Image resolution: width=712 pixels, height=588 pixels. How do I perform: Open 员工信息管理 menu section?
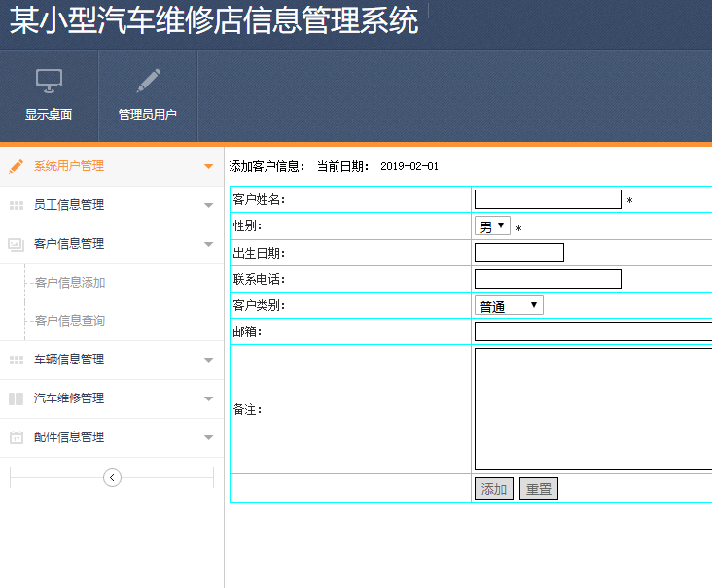tap(112, 205)
